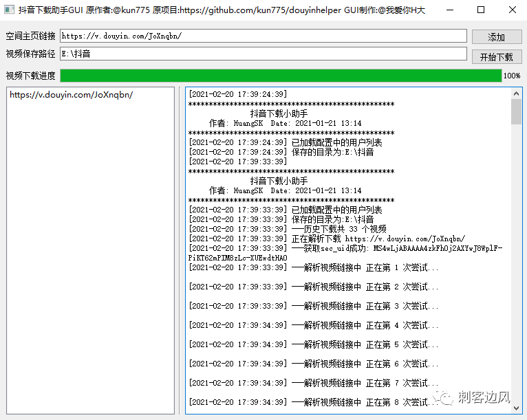Click the log scrollbar up arrow

click(x=516, y=93)
